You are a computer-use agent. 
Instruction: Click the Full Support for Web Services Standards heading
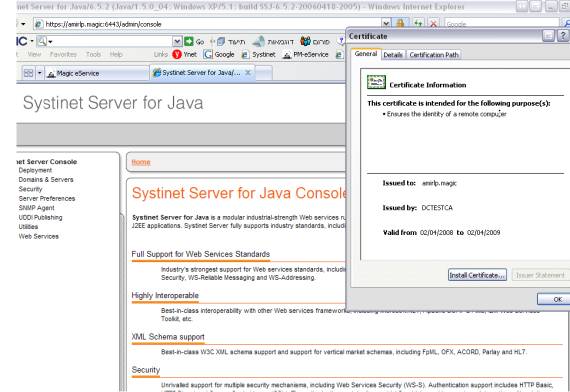[201, 254]
